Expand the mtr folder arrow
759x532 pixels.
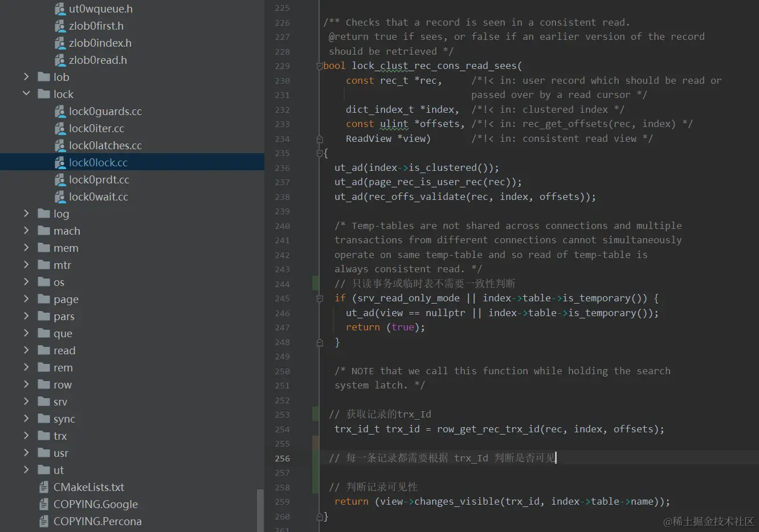click(26, 264)
